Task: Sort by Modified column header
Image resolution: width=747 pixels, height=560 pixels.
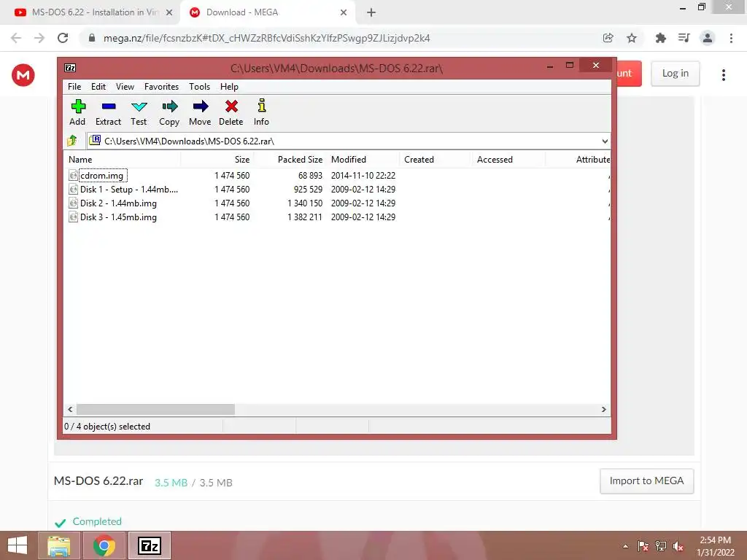Action: point(363,160)
